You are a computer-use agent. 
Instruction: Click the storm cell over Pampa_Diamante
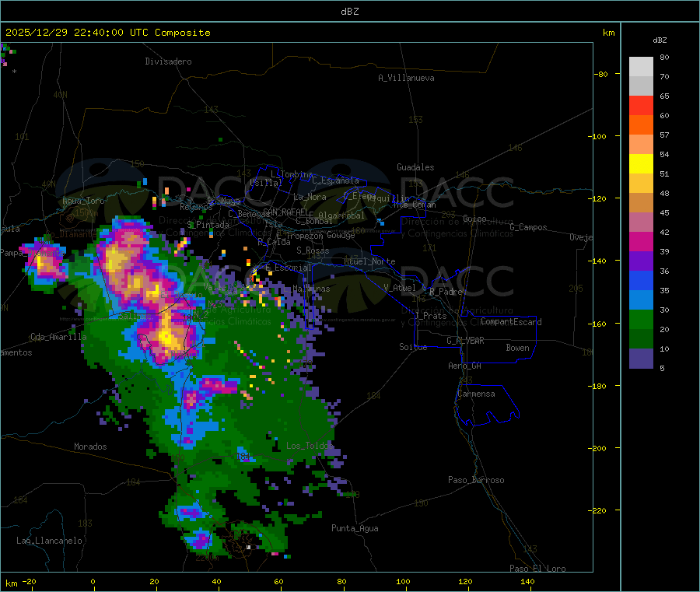(45, 264)
